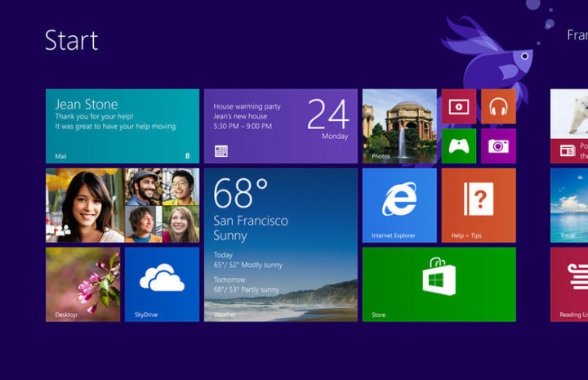Switch to the Desktop tile
The image size is (588, 380).
click(82, 284)
